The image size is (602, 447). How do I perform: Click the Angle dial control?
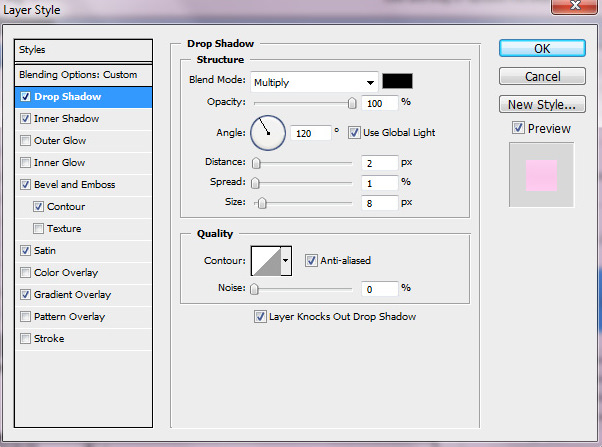[x=268, y=131]
